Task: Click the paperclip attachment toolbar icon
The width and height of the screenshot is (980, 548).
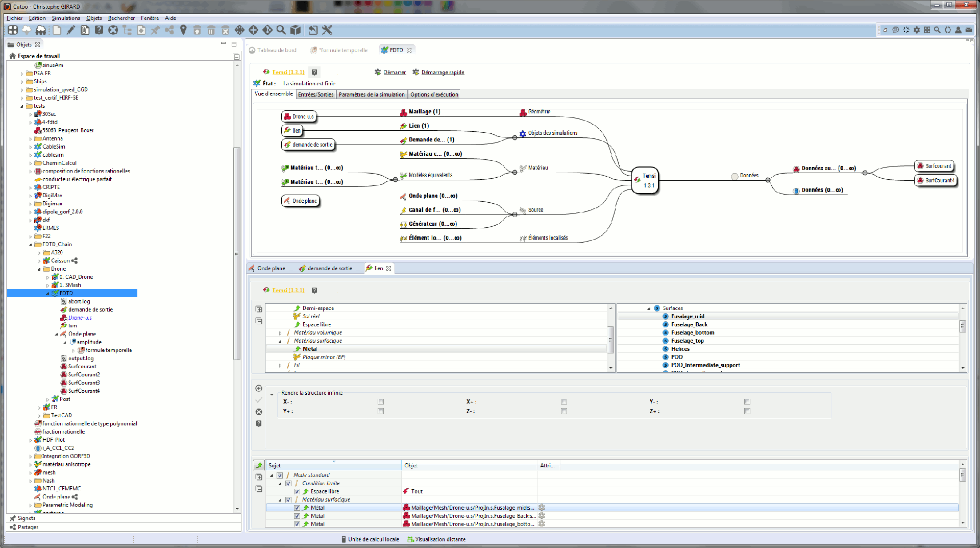Action: (85, 30)
